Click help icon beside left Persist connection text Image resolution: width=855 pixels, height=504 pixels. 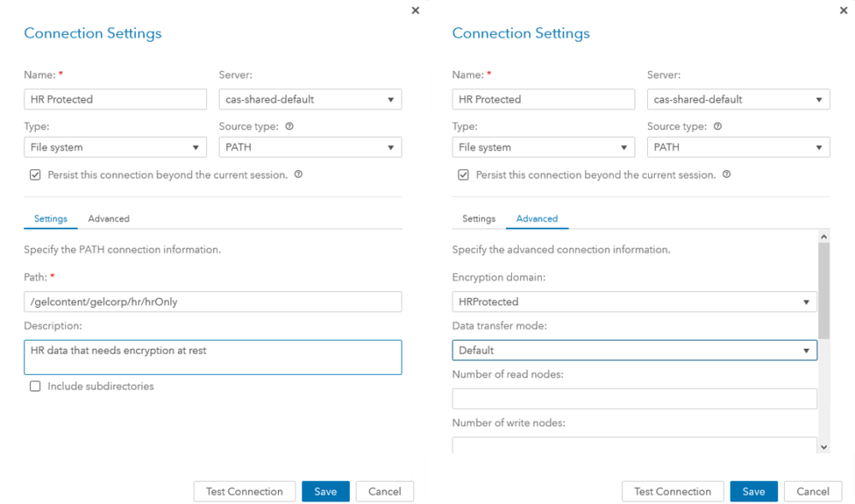pyautogui.click(x=298, y=175)
